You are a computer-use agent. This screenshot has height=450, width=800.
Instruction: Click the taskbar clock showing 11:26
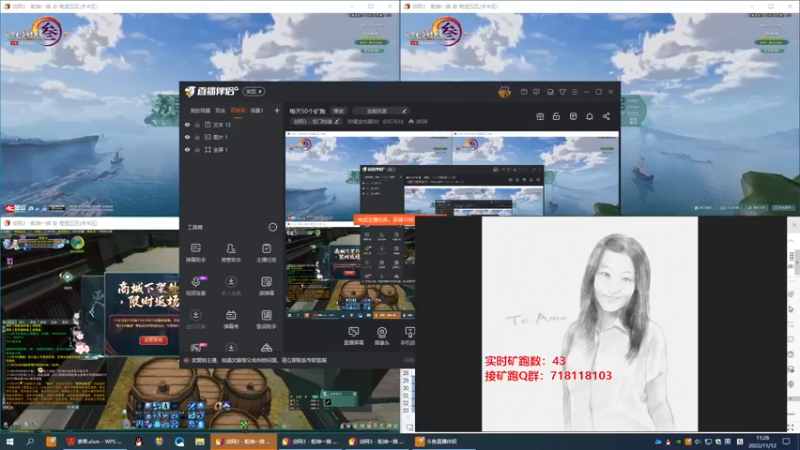pos(762,441)
